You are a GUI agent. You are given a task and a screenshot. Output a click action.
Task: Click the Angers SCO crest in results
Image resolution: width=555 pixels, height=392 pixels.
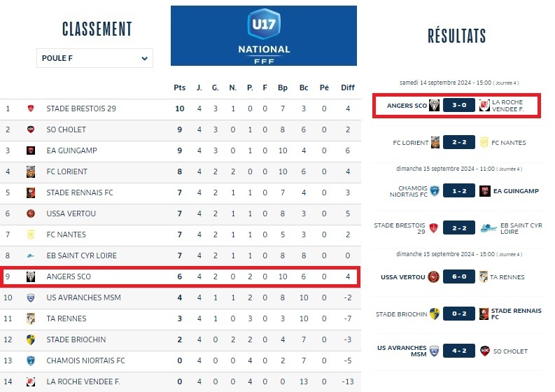[434, 106]
